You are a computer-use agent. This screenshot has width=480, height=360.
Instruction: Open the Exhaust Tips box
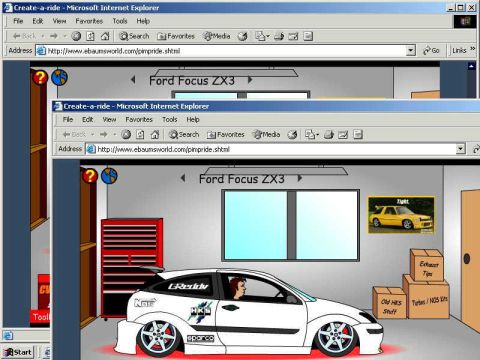pyautogui.click(x=427, y=266)
